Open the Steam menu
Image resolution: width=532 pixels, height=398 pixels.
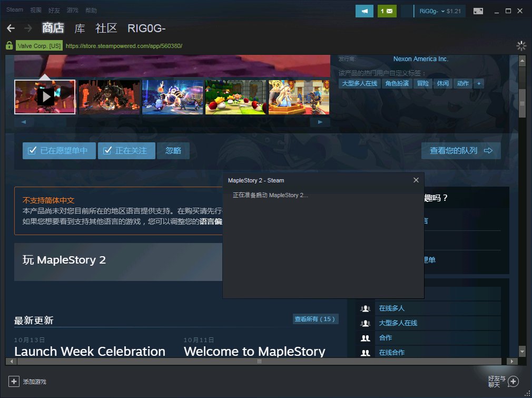tap(15, 10)
